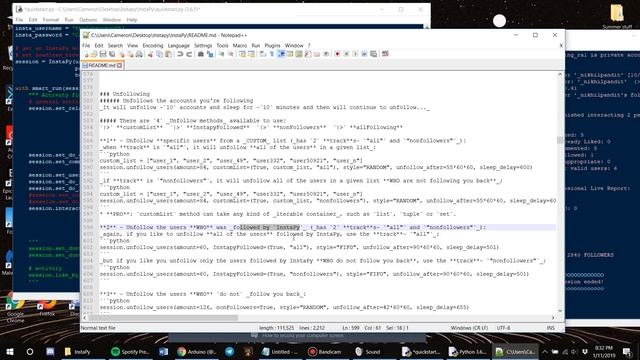Click the taskbar clock showing 8:32 PM

point(604,351)
